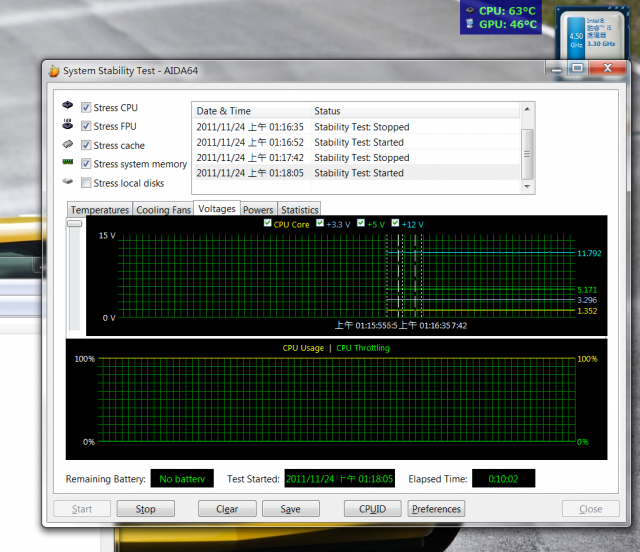
Task: Uncheck the Stress FPU checkbox
Action: coord(86,126)
